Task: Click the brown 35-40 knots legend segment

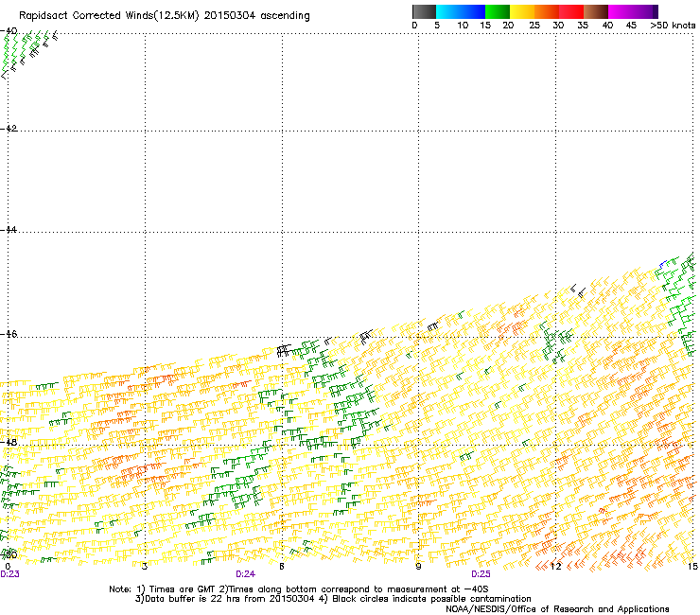Action: 596,11
